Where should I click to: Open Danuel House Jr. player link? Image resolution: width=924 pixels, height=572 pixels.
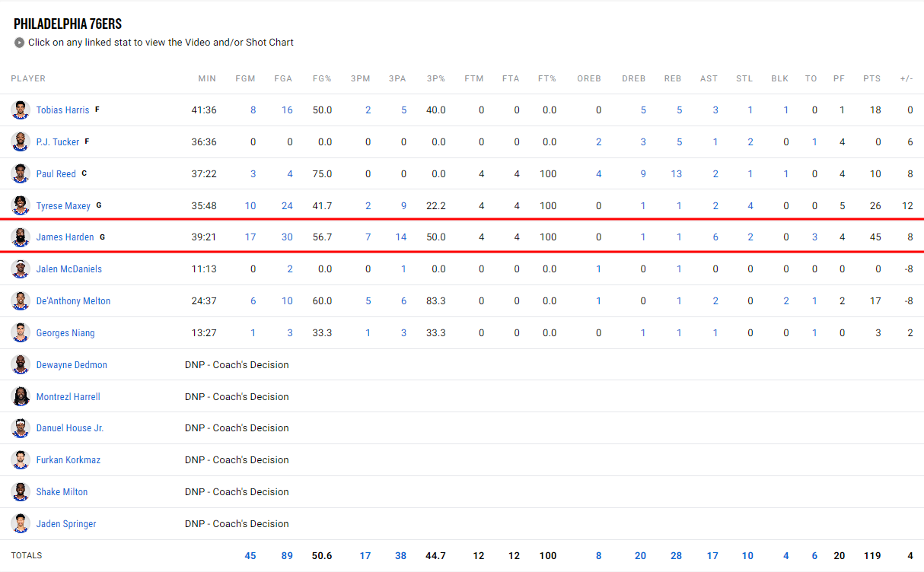(70, 428)
